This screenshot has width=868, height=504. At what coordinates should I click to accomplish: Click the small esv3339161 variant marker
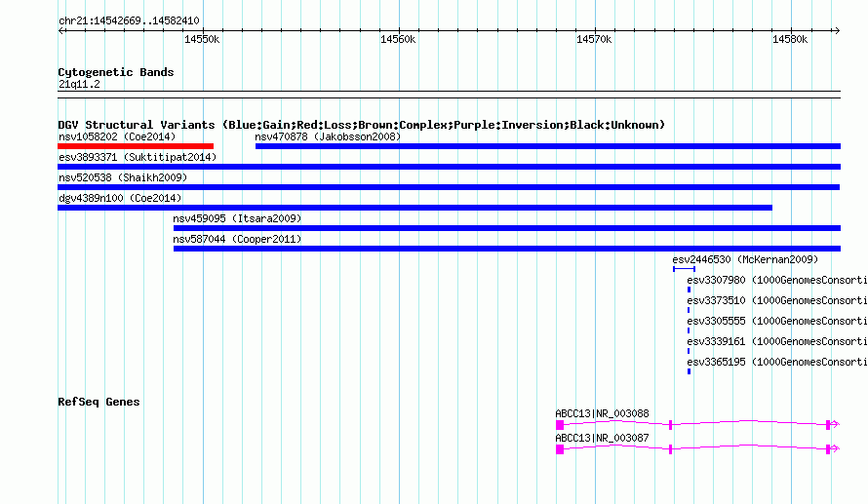click(689, 351)
